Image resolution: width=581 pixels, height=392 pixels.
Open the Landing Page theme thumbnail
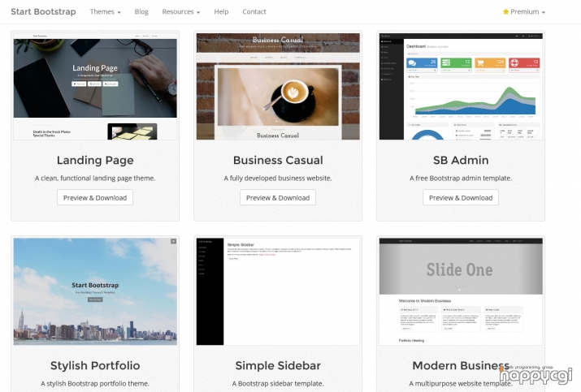95,87
